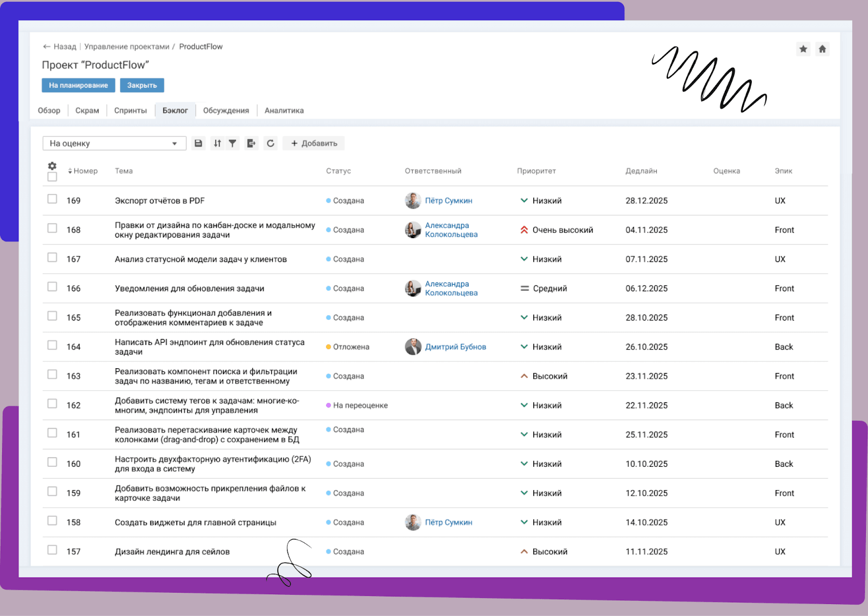Select the checkbox for task 164
868x616 pixels.
(52, 345)
